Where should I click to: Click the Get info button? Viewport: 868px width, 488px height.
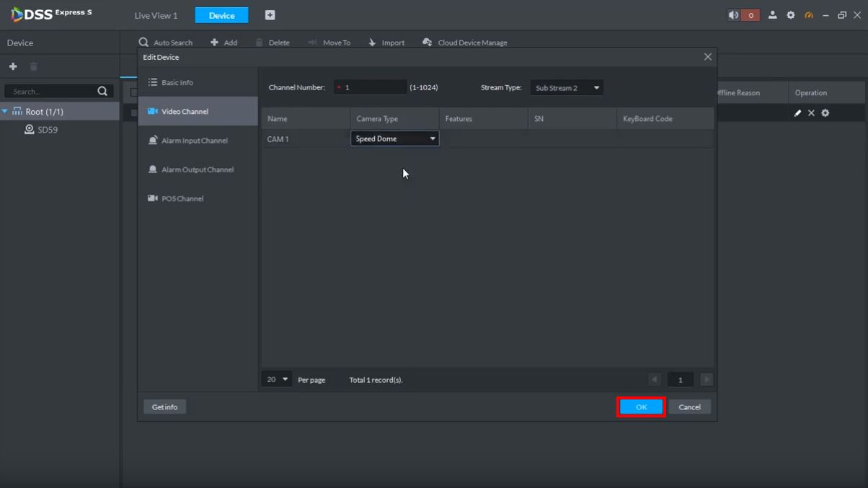[x=164, y=407]
